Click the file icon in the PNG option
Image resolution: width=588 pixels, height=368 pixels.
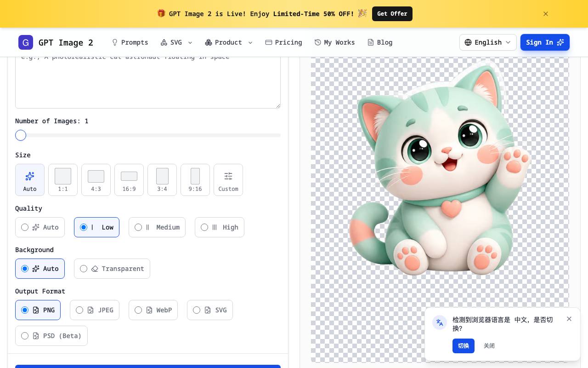click(36, 310)
